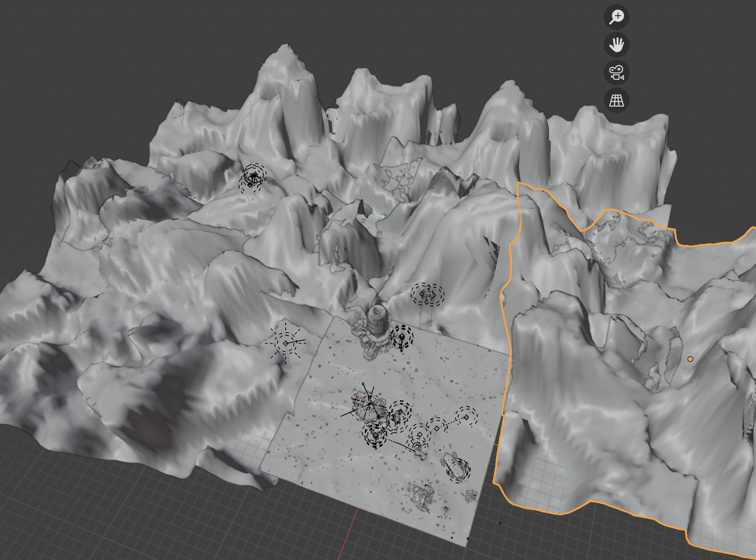Switch perspective/orthographic with the grid icon

(617, 100)
